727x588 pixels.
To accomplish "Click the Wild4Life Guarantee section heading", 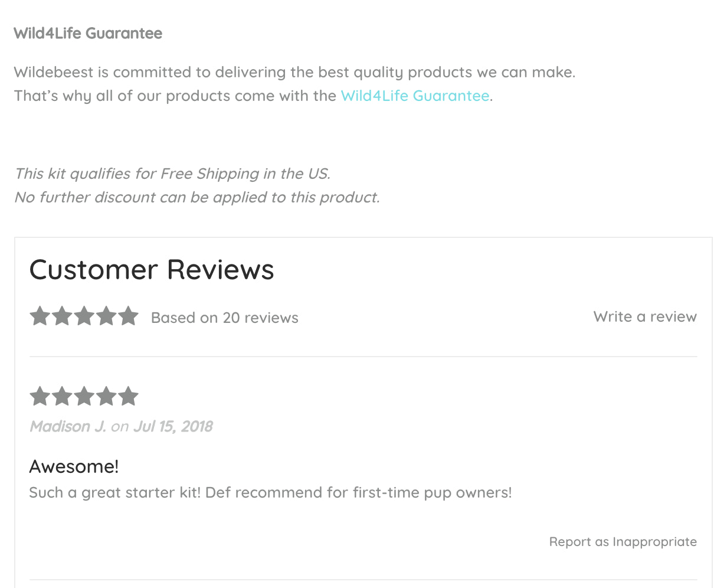I will [x=87, y=34].
